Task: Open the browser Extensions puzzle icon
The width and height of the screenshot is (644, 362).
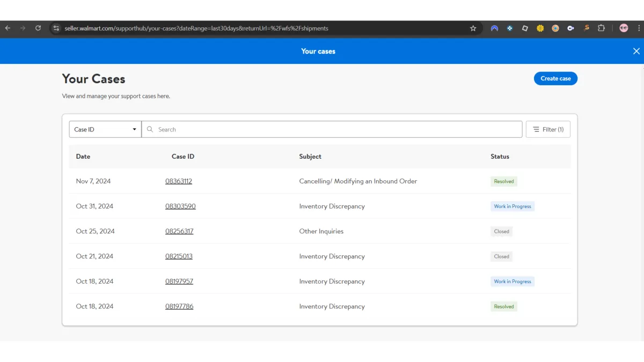Action: click(601, 28)
